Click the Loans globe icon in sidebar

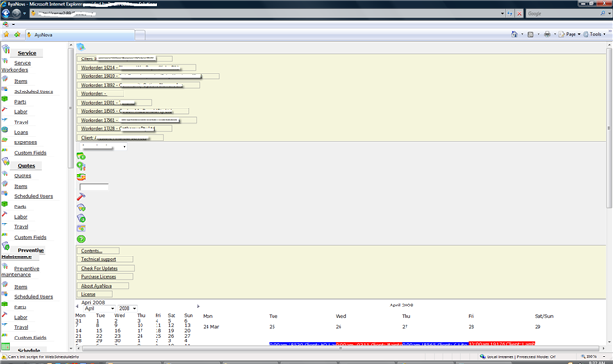[5, 130]
